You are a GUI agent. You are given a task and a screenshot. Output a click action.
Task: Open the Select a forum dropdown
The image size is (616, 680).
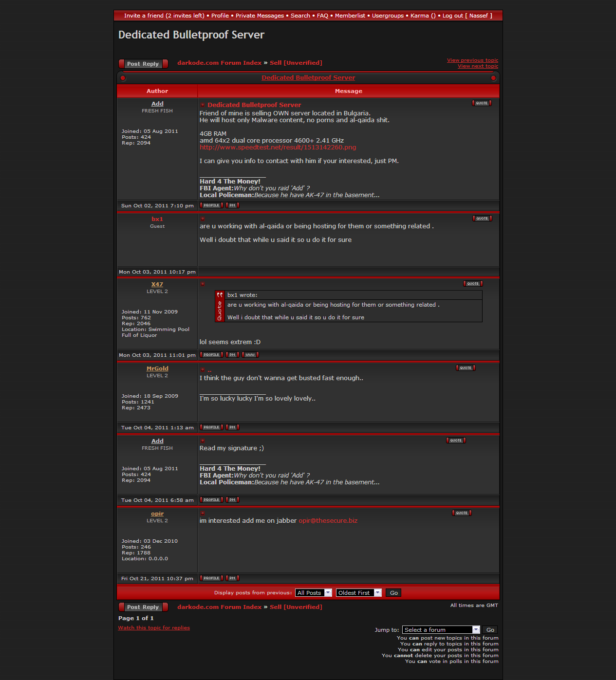click(x=441, y=630)
